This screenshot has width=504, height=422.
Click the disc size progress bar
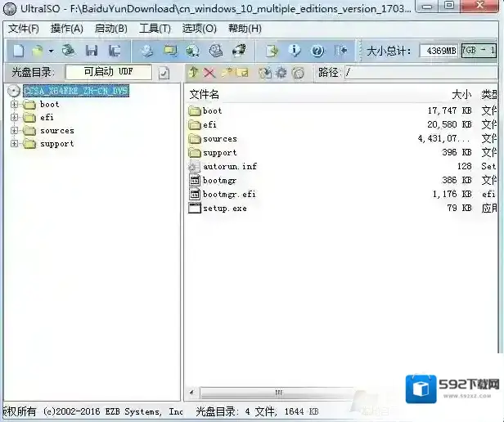[x=479, y=51]
